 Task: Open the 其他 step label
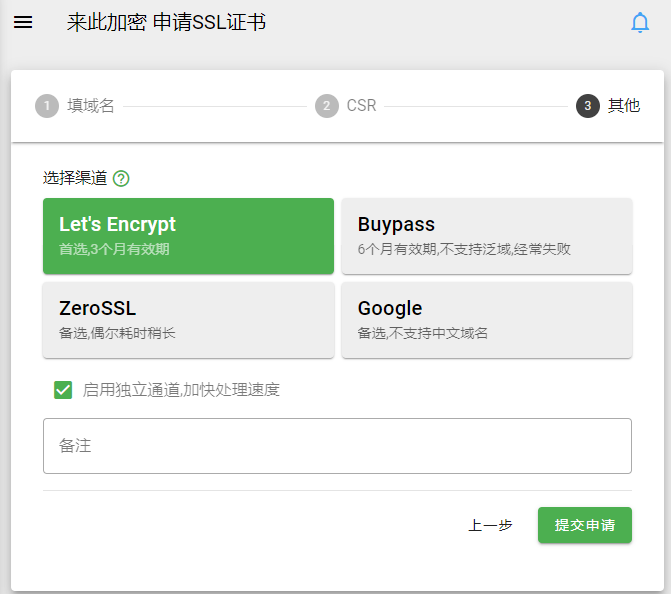(x=624, y=106)
